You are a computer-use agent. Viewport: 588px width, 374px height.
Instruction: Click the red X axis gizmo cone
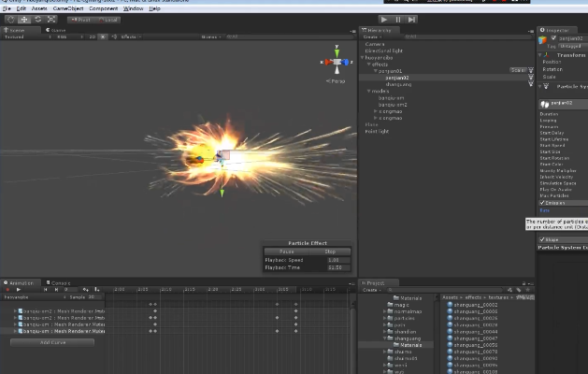coord(328,62)
